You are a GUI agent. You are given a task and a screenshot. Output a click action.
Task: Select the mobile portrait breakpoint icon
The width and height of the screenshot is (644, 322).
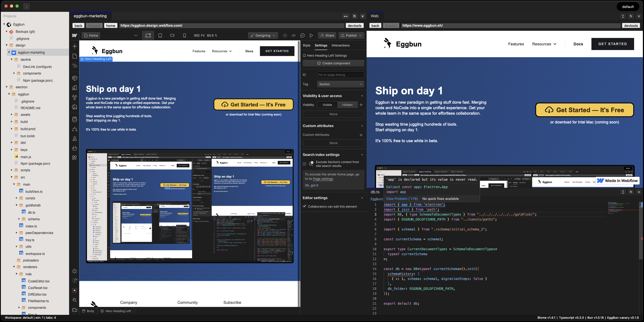(184, 35)
